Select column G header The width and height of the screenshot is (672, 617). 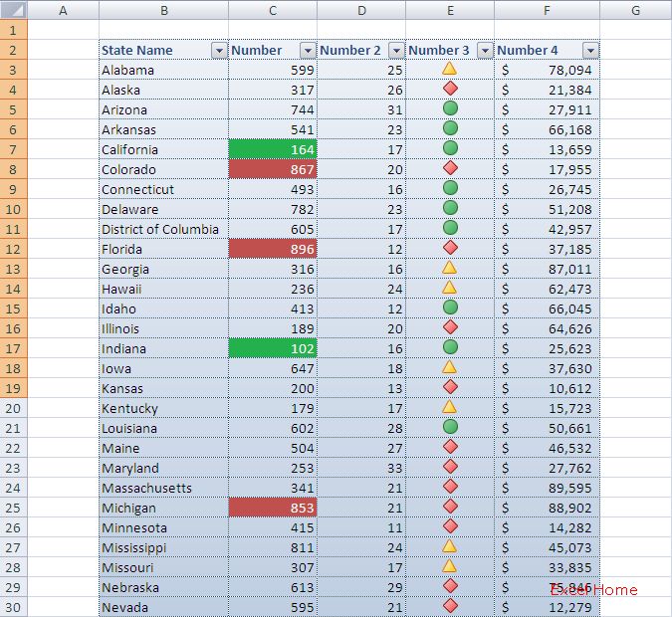(x=635, y=10)
